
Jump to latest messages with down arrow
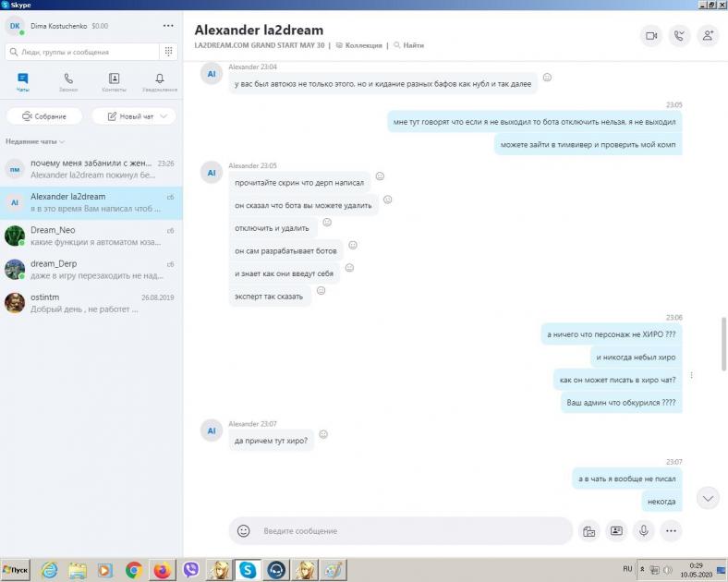tap(708, 498)
